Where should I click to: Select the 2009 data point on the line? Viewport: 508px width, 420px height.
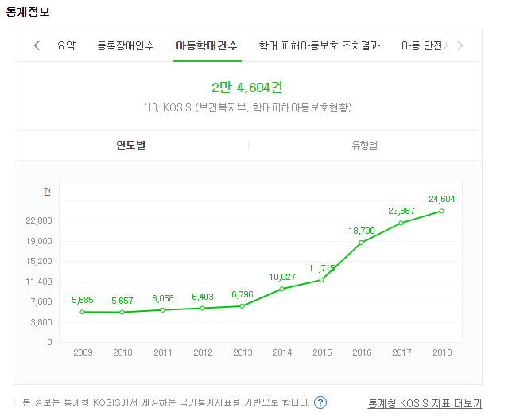pyautogui.click(x=83, y=312)
